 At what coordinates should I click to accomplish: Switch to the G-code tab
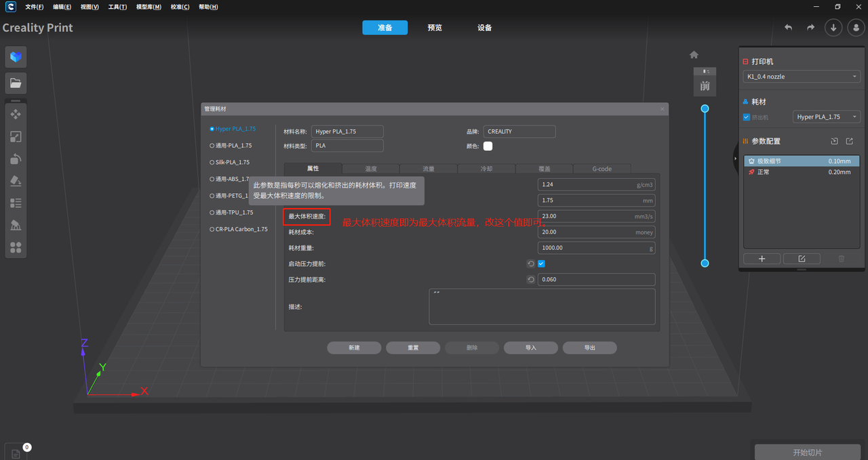(x=602, y=169)
